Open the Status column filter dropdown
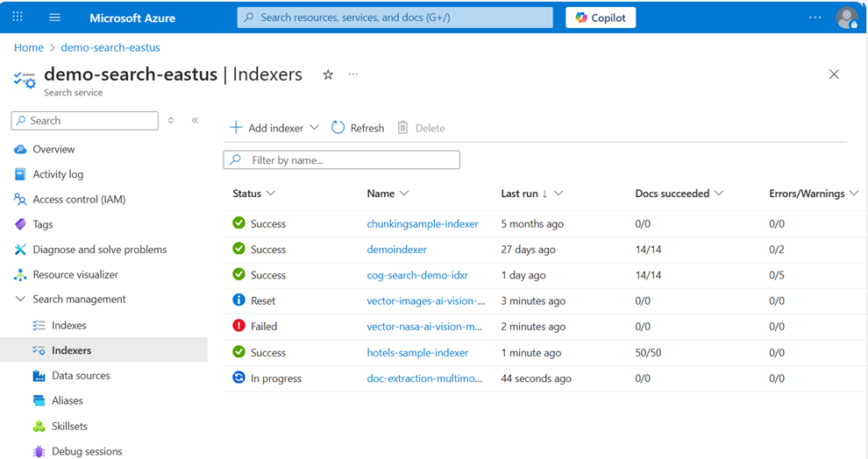The width and height of the screenshot is (868, 459). pos(271,194)
